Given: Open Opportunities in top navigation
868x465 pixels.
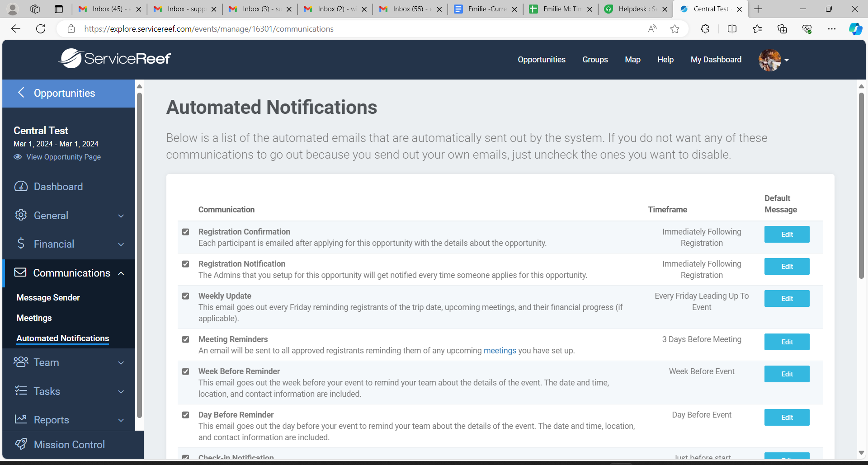Looking at the screenshot, I should coord(542,60).
